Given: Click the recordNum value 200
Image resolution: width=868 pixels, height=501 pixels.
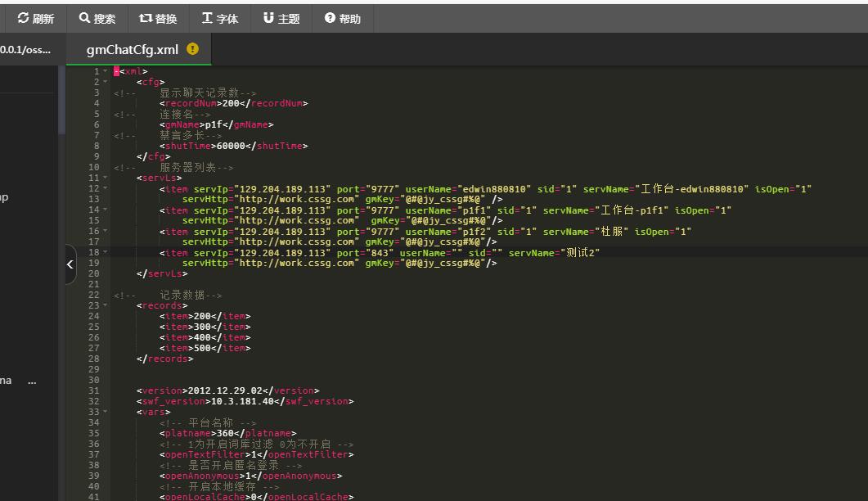Looking at the screenshot, I should tap(230, 103).
